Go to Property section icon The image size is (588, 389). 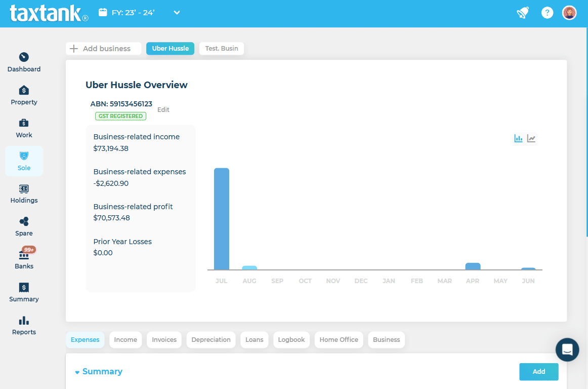click(x=24, y=90)
